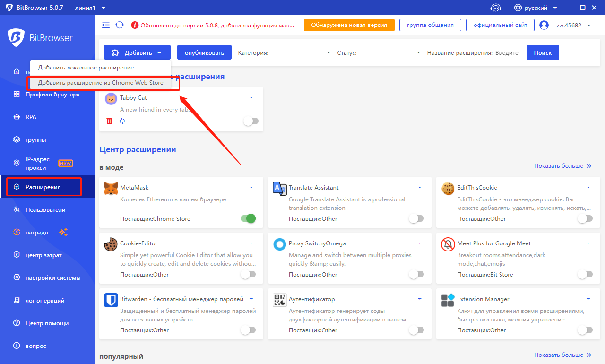Click the MetaMask fox icon
605x364 pixels.
pyautogui.click(x=111, y=188)
